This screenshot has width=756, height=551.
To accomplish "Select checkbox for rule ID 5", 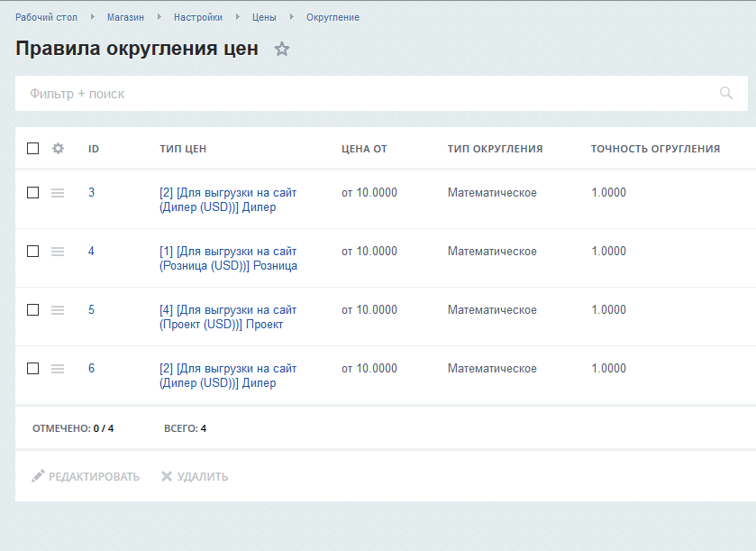I will (x=33, y=310).
